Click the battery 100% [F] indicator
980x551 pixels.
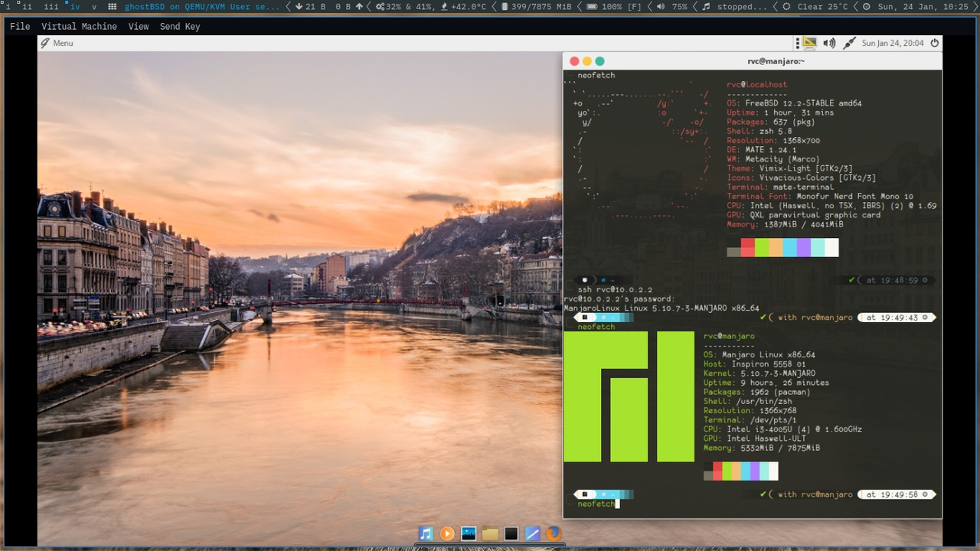(614, 6)
